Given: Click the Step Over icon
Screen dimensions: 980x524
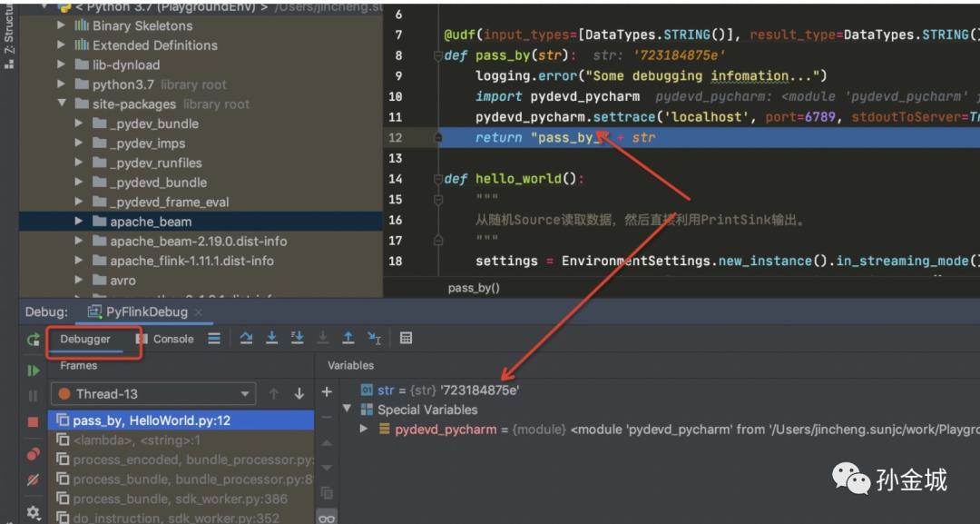Looking at the screenshot, I should click(x=246, y=339).
